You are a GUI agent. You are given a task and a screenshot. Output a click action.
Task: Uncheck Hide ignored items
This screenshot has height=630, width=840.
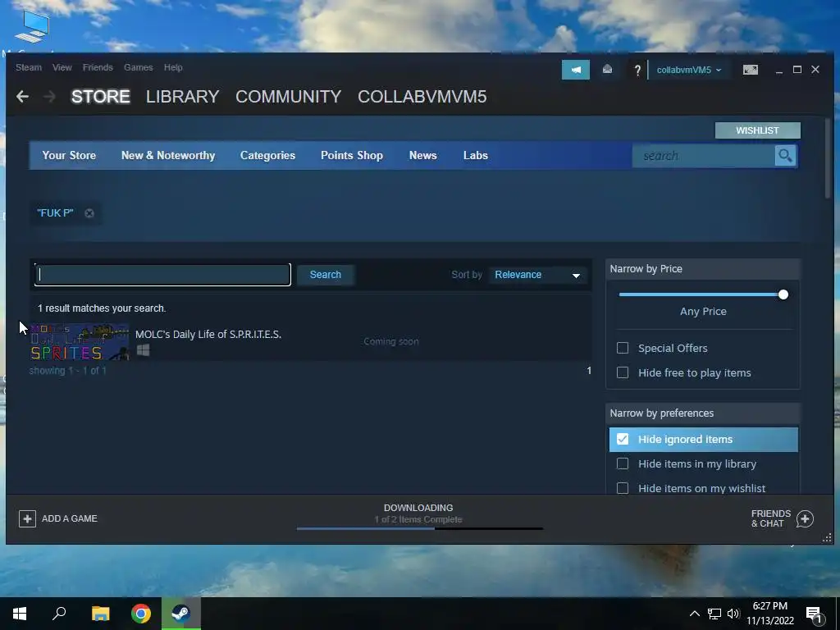623,440
